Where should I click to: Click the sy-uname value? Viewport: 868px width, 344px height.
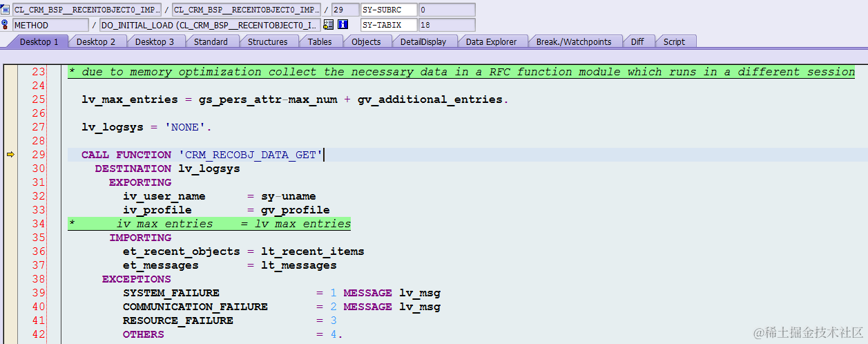click(289, 196)
